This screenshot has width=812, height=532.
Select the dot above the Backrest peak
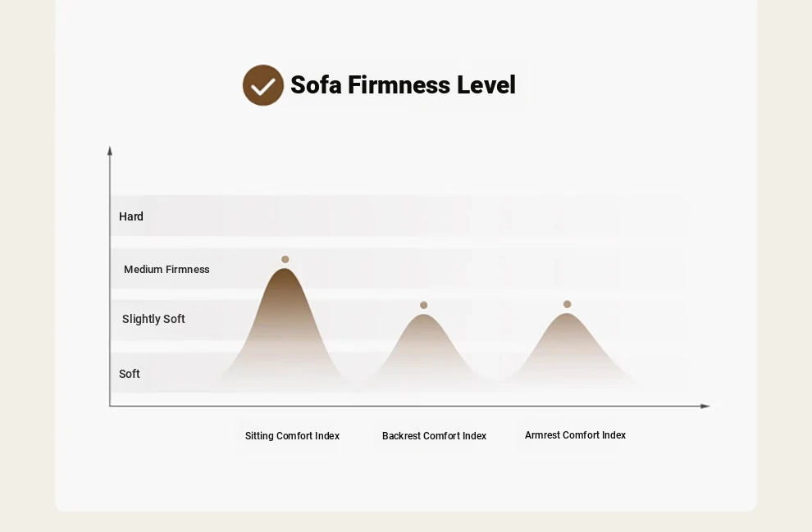[x=424, y=305]
